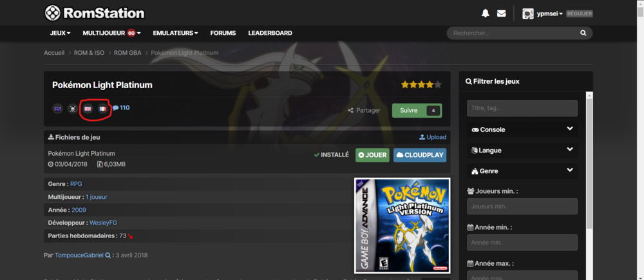The image size is (644, 280).
Task: Open the FORUMS page
Action: 223,33
